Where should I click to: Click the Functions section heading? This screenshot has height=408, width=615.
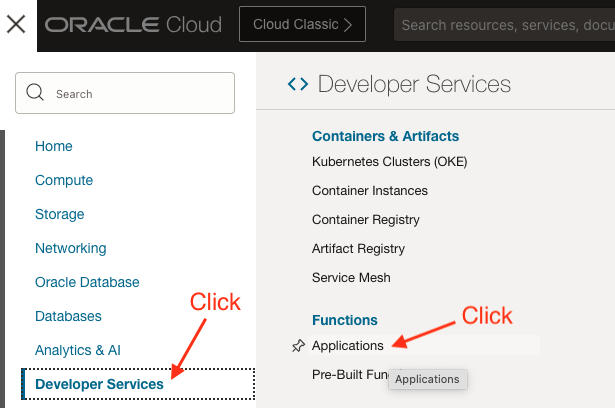(345, 320)
